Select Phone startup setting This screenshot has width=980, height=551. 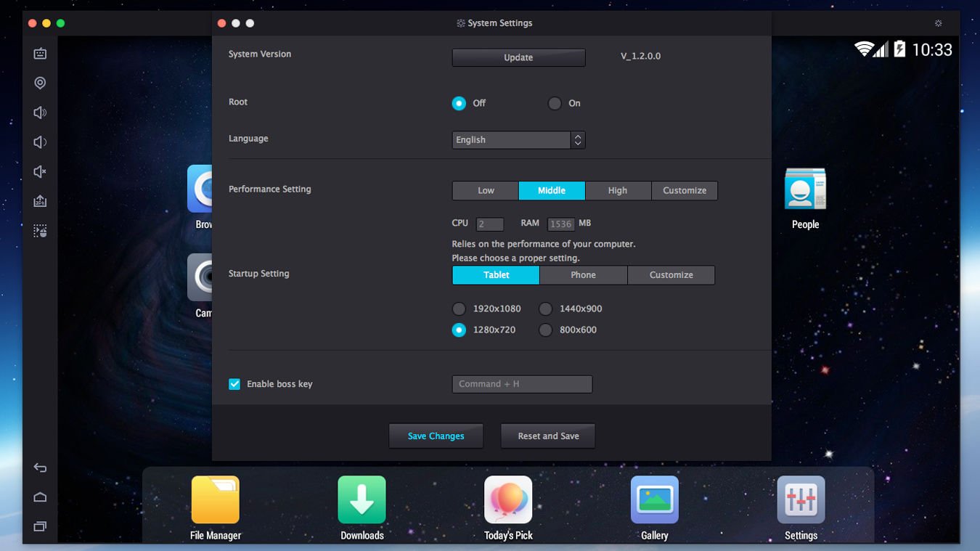583,274
